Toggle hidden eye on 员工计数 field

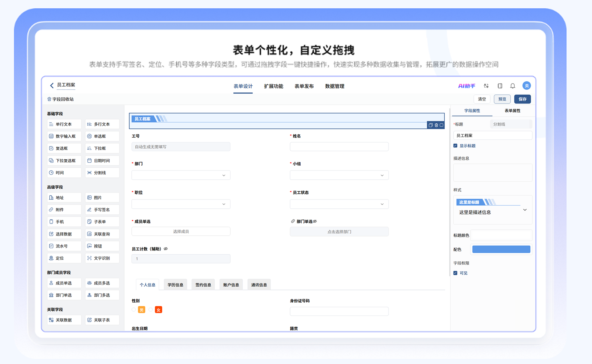(x=166, y=249)
